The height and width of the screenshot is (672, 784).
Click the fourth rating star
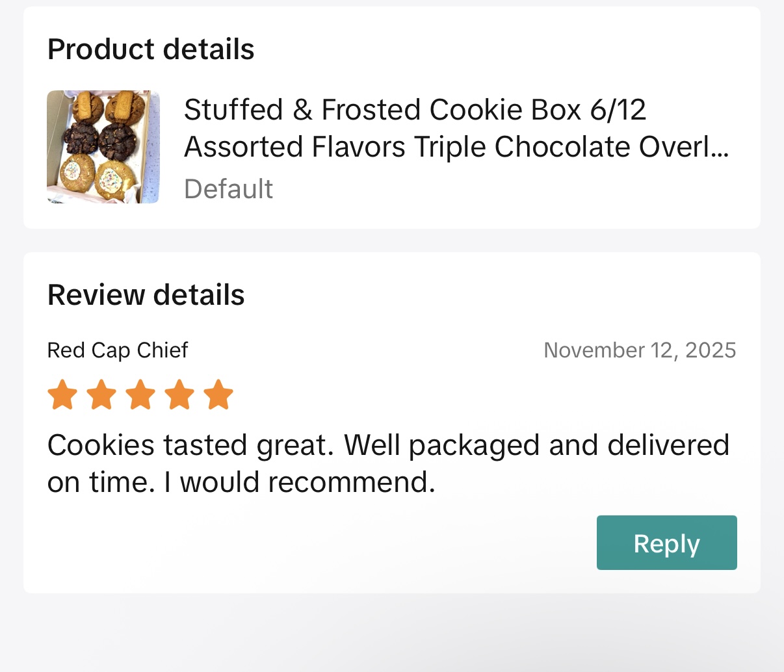tap(179, 395)
